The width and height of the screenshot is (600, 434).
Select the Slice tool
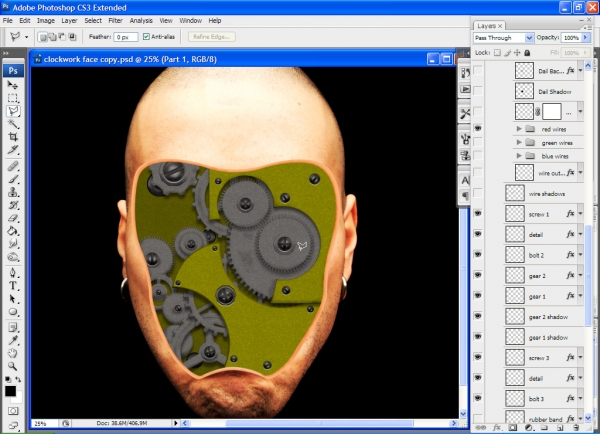[x=13, y=150]
